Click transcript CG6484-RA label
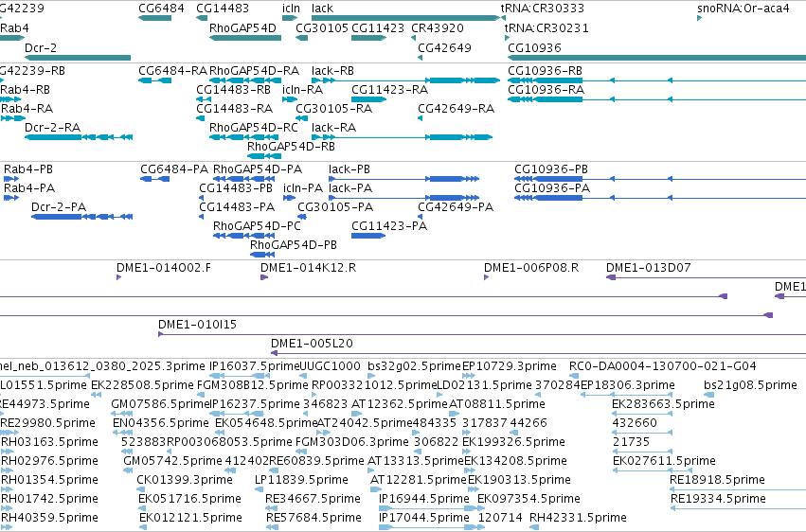 pos(172,71)
